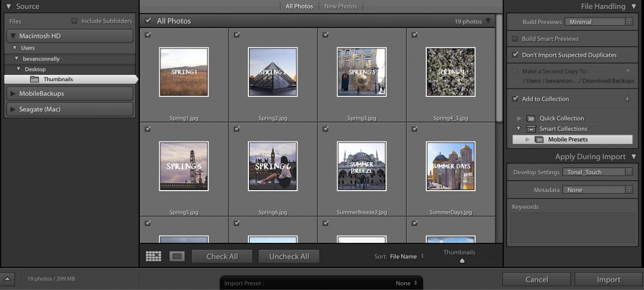Click the Uncheck All button
The width and height of the screenshot is (644, 290).
[x=289, y=256]
